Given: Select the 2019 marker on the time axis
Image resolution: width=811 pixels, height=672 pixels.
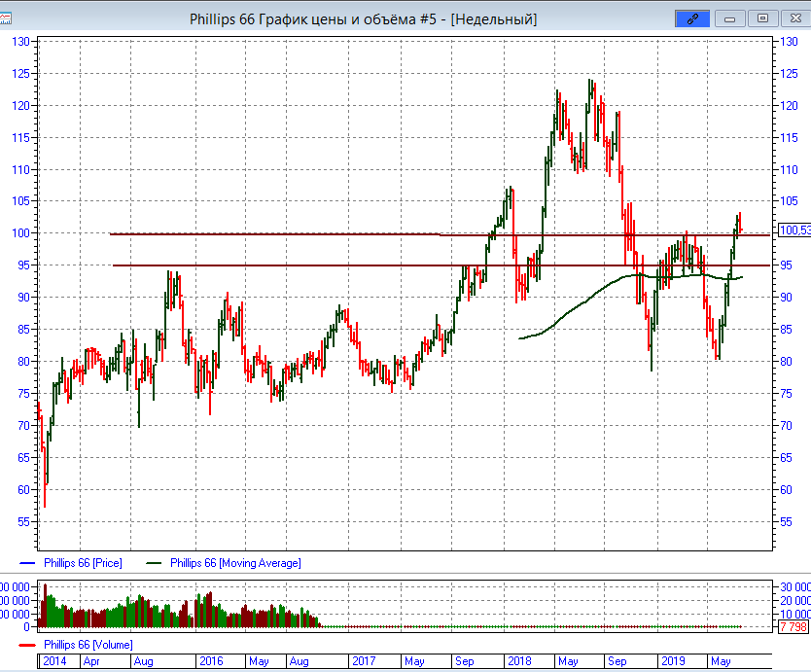Looking at the screenshot, I should pyautogui.click(x=672, y=661).
